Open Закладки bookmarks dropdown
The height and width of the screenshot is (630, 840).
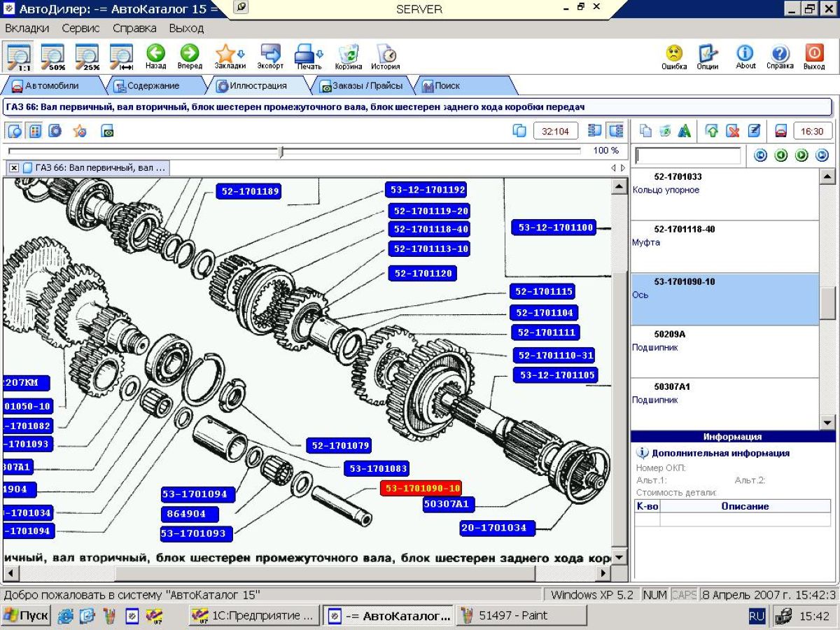coord(230,57)
